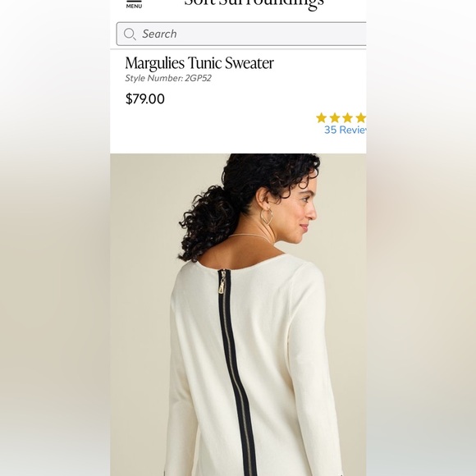Focus the Search input field
The image size is (476, 476).
[241, 34]
